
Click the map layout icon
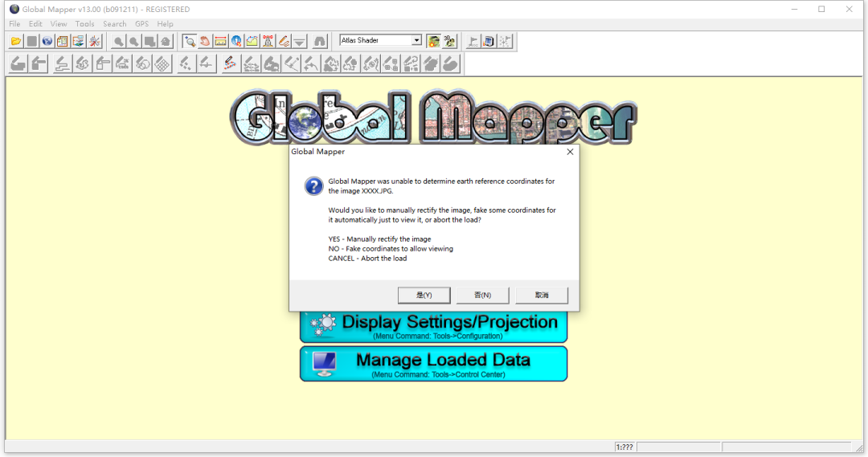point(63,41)
